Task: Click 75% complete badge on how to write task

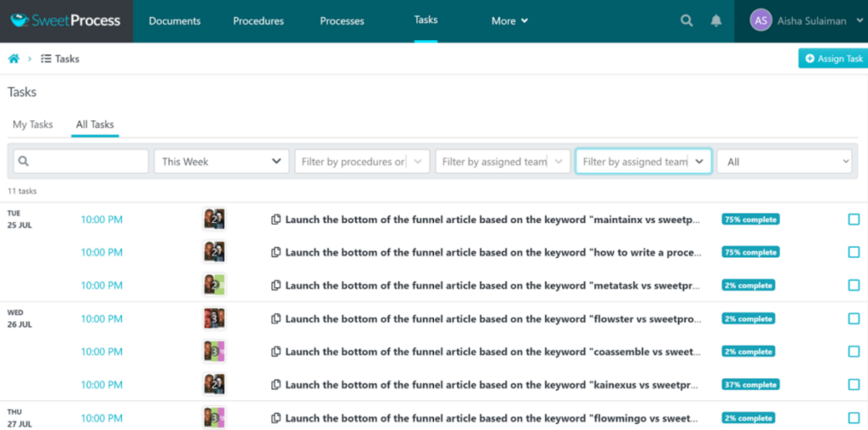Action: [750, 252]
